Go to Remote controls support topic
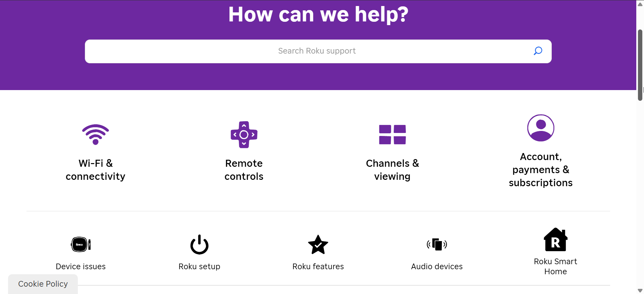 click(x=244, y=170)
